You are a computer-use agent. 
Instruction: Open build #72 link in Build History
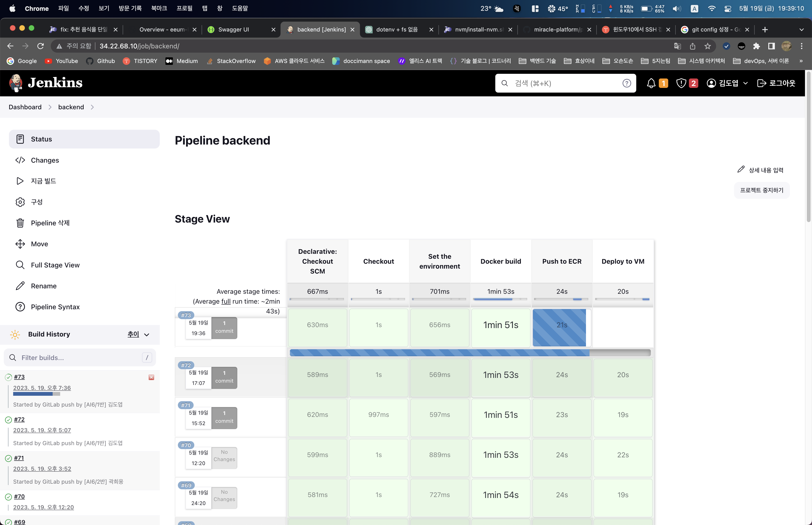(x=19, y=419)
